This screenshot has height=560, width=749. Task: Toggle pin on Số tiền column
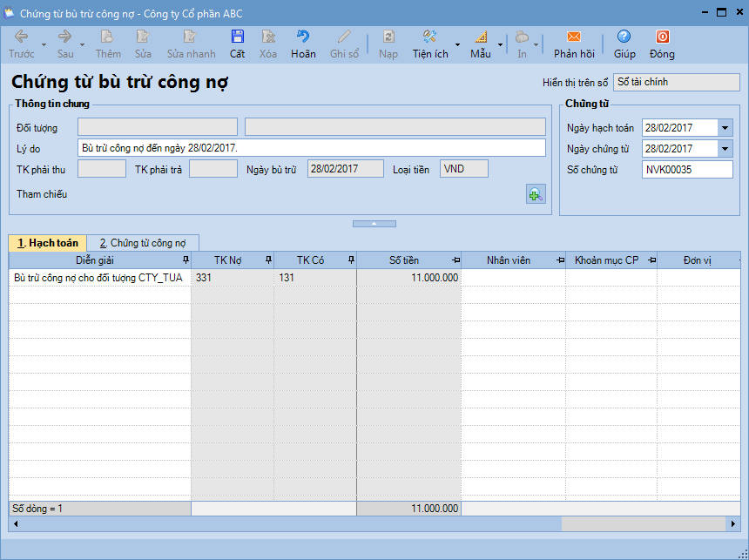click(455, 260)
